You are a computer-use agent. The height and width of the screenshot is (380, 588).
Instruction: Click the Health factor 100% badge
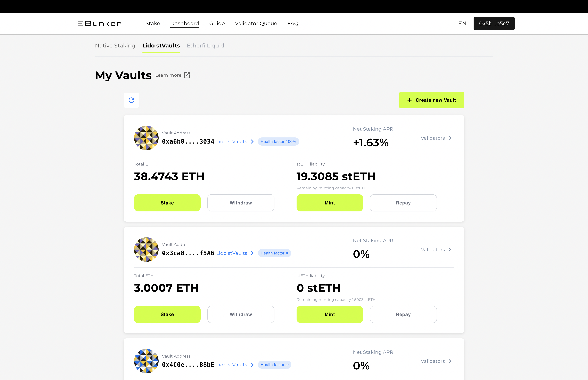(x=278, y=141)
